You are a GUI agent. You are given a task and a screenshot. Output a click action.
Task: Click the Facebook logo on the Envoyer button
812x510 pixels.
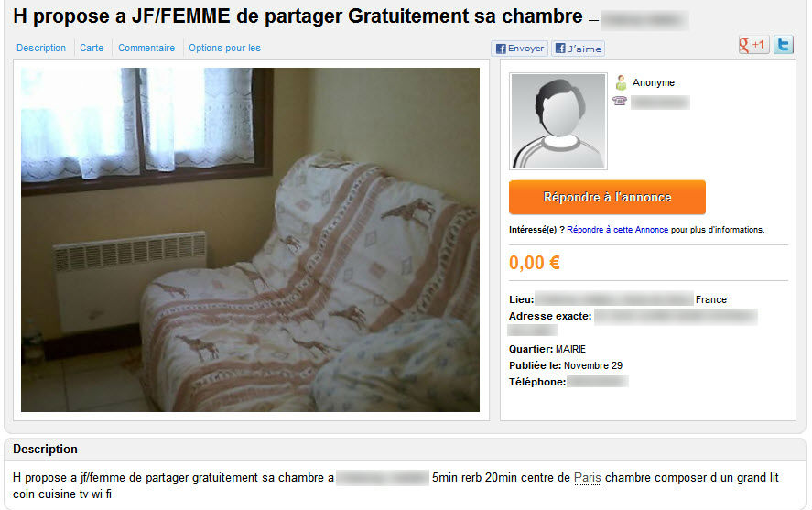[500, 49]
